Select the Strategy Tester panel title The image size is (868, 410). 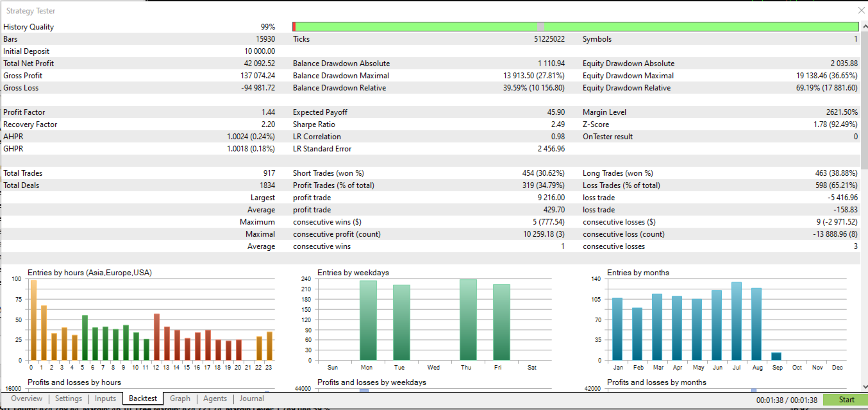coord(30,10)
